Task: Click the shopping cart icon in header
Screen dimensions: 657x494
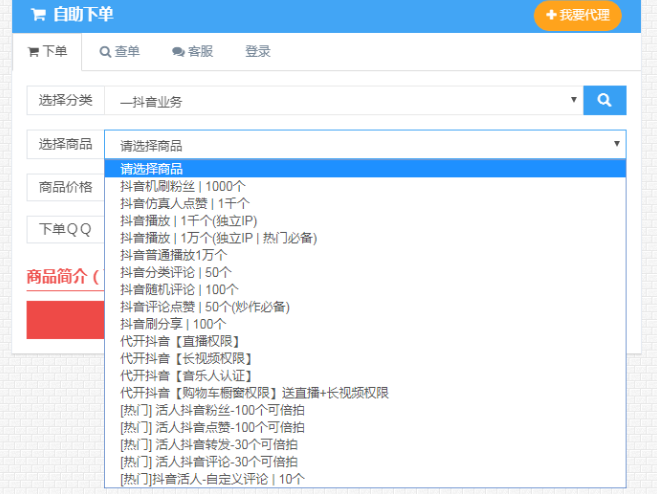Action: point(38,15)
